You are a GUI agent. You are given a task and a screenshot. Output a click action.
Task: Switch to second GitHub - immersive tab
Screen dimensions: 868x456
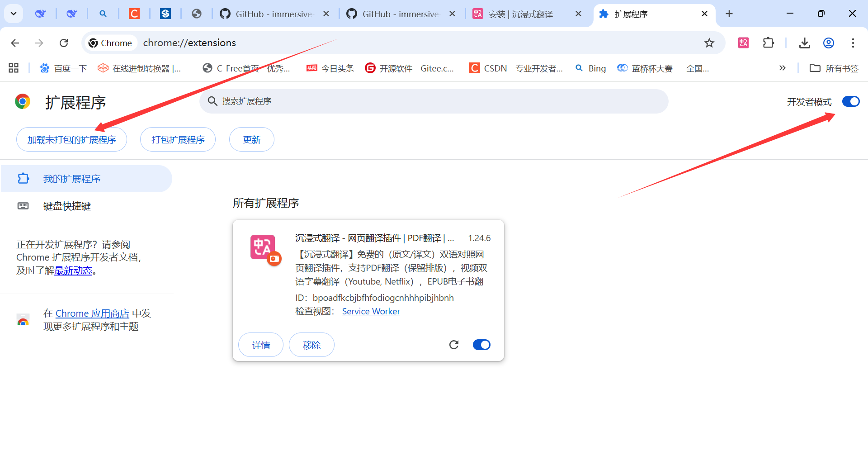coord(393,14)
